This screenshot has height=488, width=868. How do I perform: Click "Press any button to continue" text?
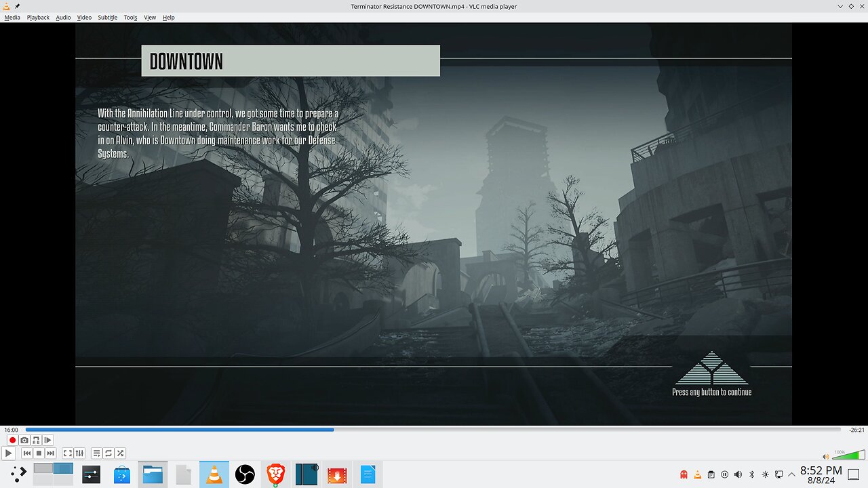point(711,392)
